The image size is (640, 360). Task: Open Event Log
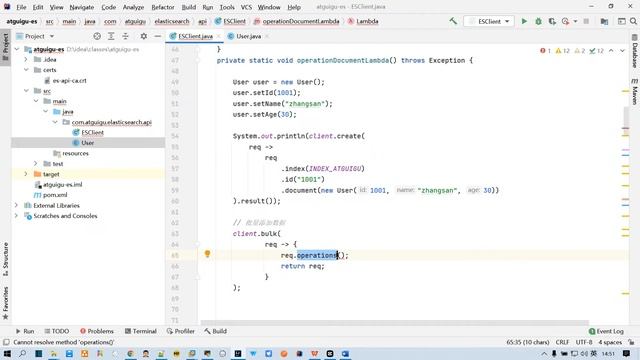pos(606,331)
